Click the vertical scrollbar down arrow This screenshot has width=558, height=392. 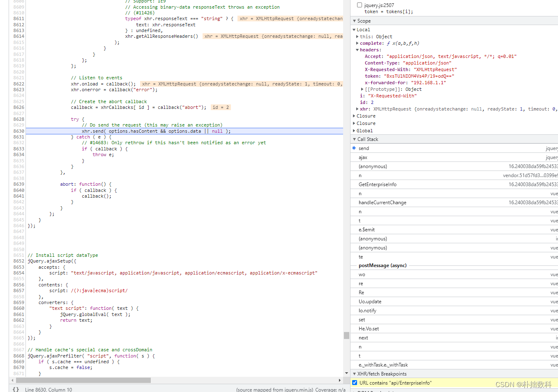click(x=346, y=374)
